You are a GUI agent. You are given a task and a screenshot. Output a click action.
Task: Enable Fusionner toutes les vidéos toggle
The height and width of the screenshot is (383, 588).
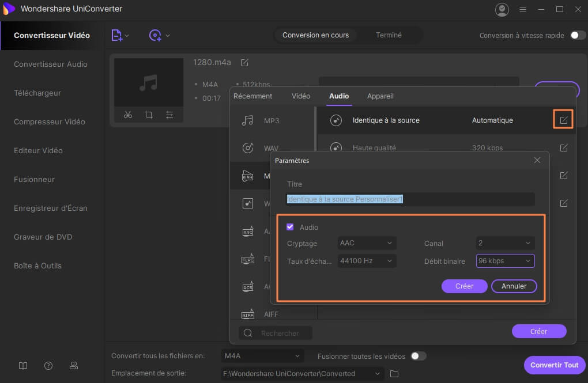(x=419, y=356)
